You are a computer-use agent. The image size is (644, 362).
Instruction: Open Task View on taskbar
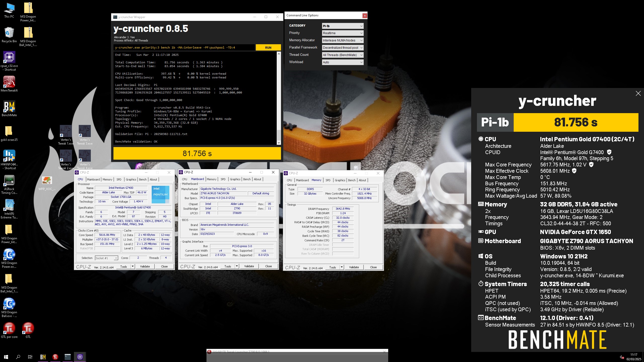(x=30, y=357)
